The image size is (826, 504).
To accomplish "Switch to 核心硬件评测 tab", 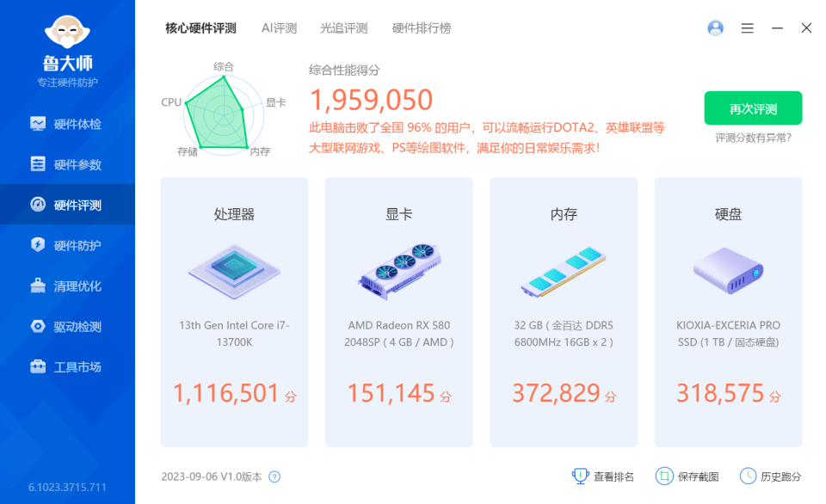I will click(200, 28).
